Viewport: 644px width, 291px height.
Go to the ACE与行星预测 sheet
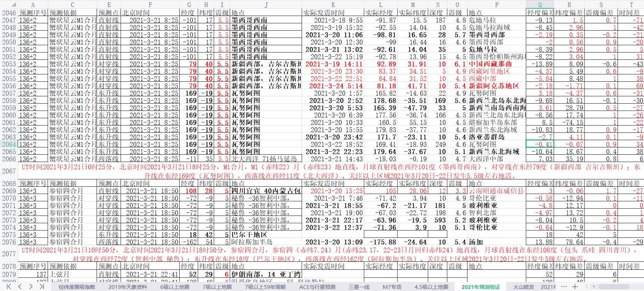(x=317, y=287)
